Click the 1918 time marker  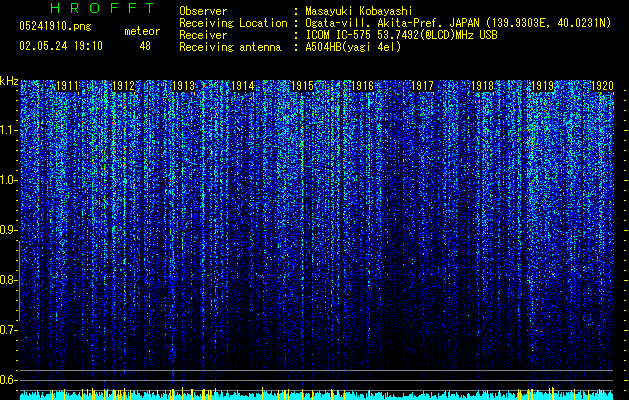(483, 86)
